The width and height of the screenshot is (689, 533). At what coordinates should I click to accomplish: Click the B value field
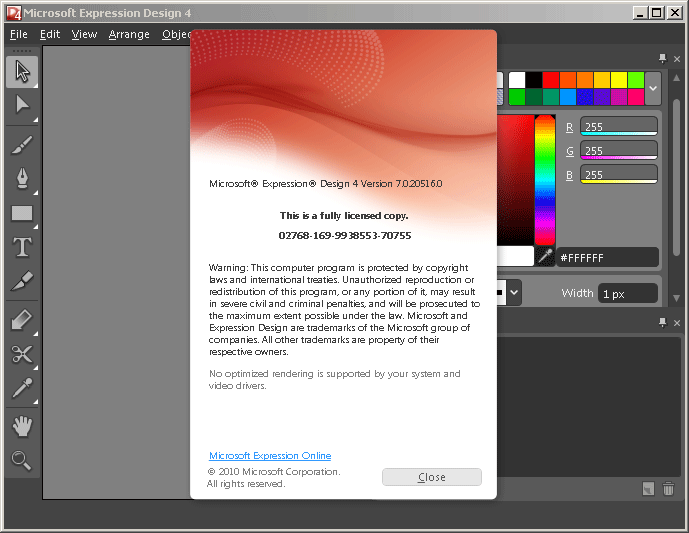point(619,174)
